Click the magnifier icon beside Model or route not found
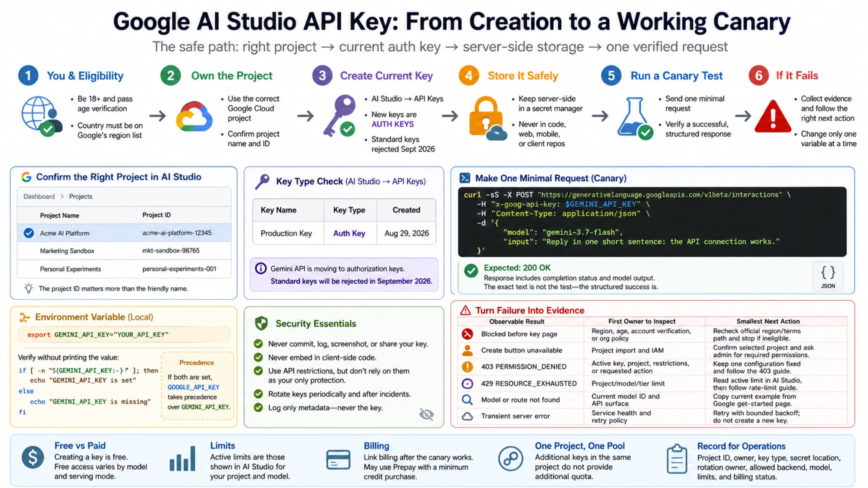 (467, 400)
